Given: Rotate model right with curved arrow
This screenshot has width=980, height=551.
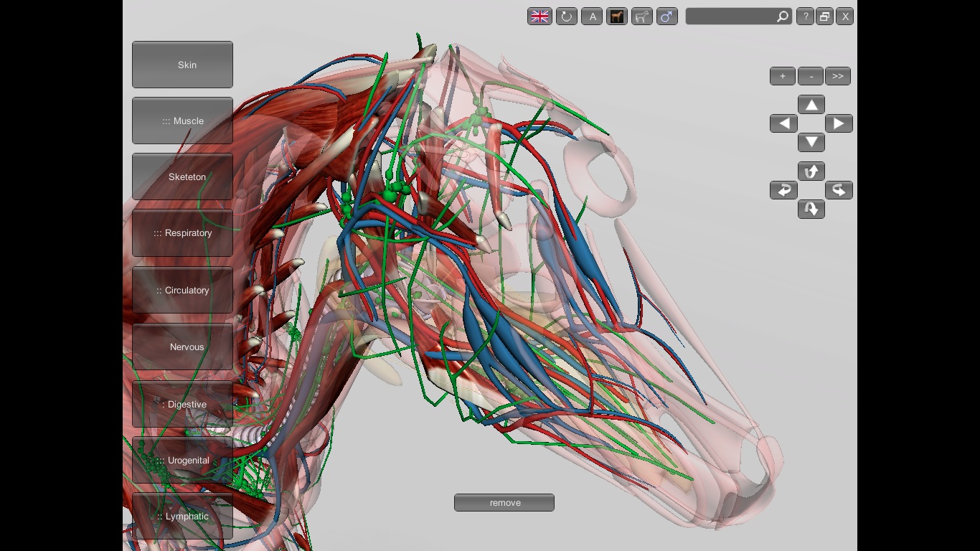Looking at the screenshot, I should pyautogui.click(x=839, y=190).
